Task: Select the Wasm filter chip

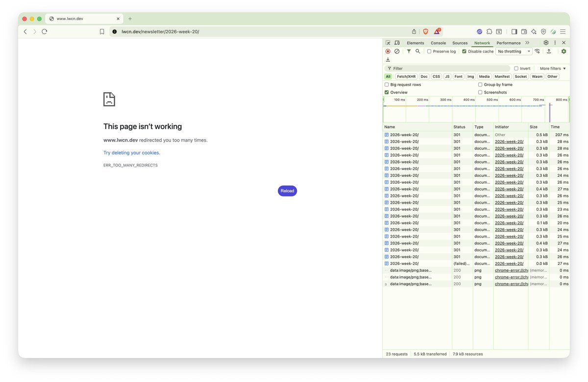Action: (537, 76)
